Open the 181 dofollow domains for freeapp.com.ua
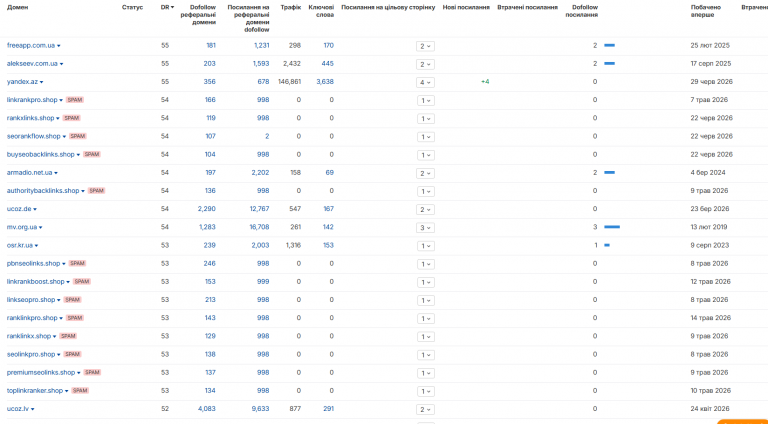Image resolution: width=768 pixels, height=424 pixels. point(211,46)
